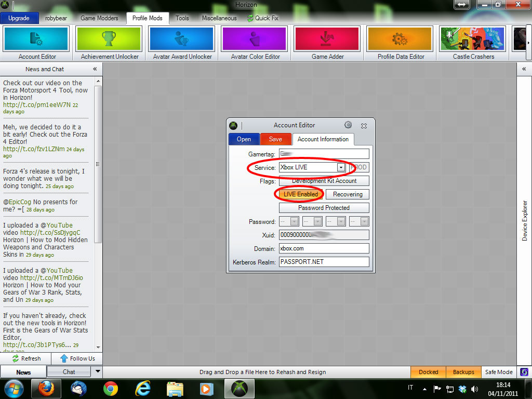Switch to the robybear tab
Viewport: 532px width, 399px height.
click(x=56, y=18)
